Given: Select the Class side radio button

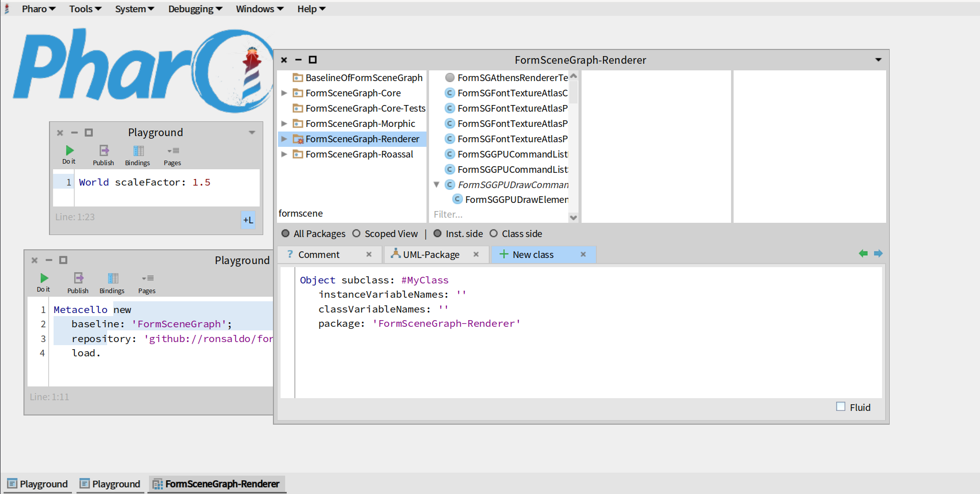Looking at the screenshot, I should click(x=493, y=233).
